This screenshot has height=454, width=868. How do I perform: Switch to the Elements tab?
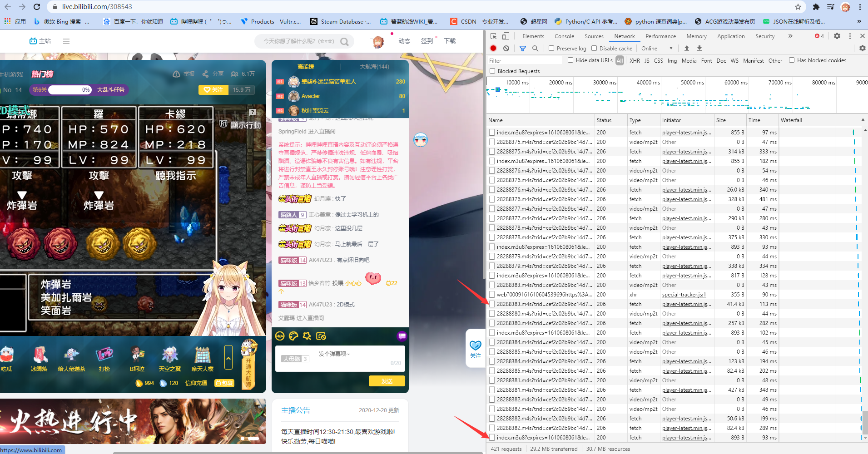(x=533, y=36)
